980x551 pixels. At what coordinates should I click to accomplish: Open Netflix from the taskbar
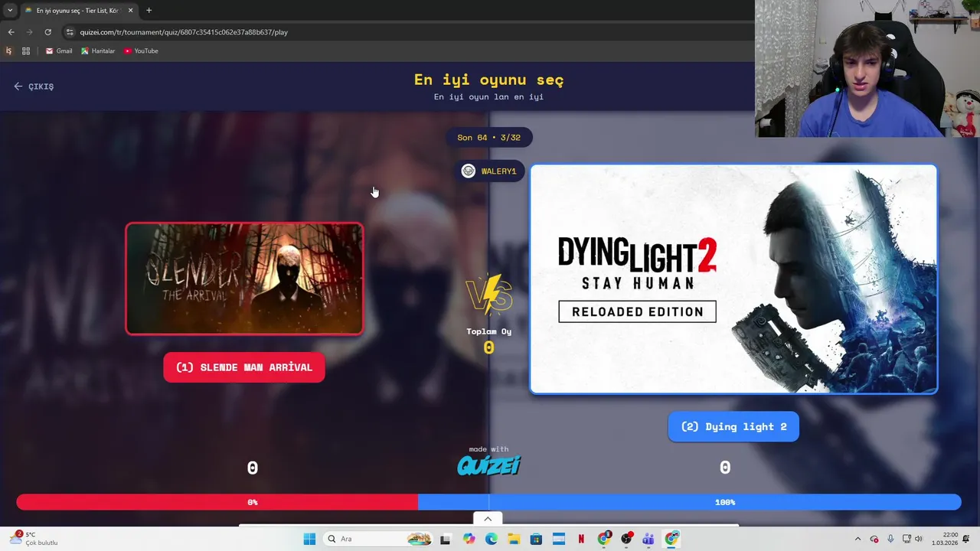[581, 539]
